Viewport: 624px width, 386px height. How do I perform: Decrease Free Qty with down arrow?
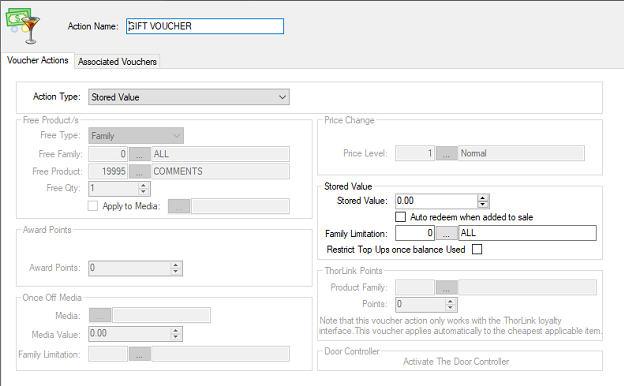144,191
